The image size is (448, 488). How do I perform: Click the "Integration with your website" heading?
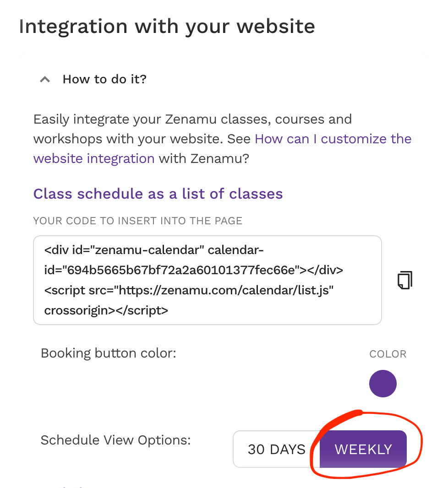click(x=167, y=26)
